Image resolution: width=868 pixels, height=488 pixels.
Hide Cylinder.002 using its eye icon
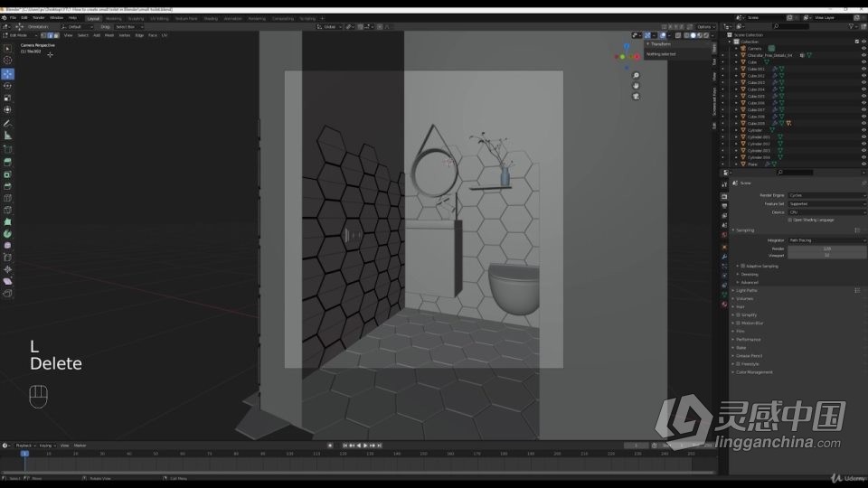[863, 144]
